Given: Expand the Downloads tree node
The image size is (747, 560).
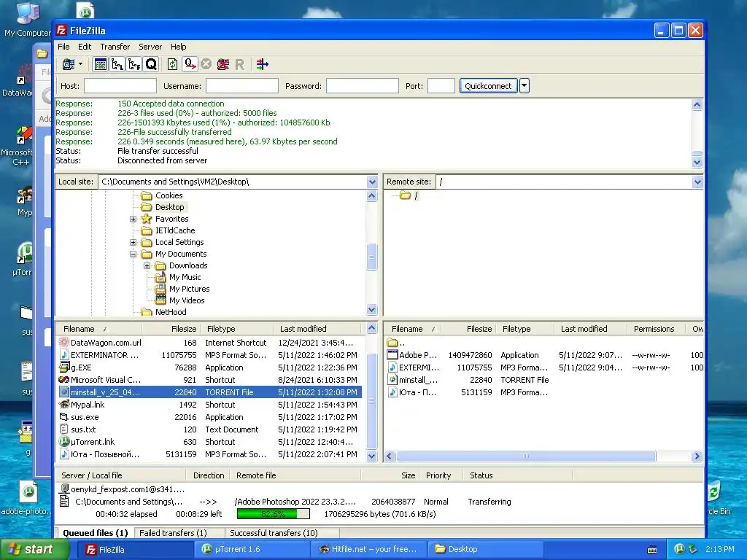Looking at the screenshot, I should (147, 265).
